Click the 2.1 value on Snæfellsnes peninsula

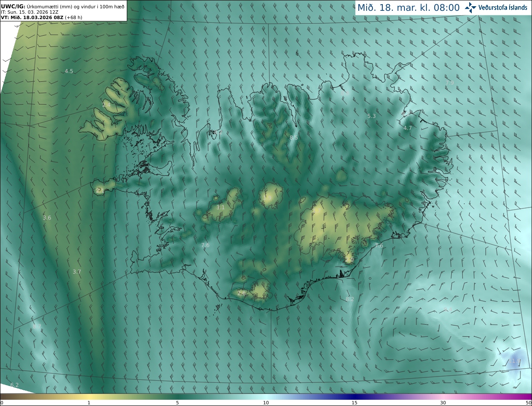(x=100, y=190)
